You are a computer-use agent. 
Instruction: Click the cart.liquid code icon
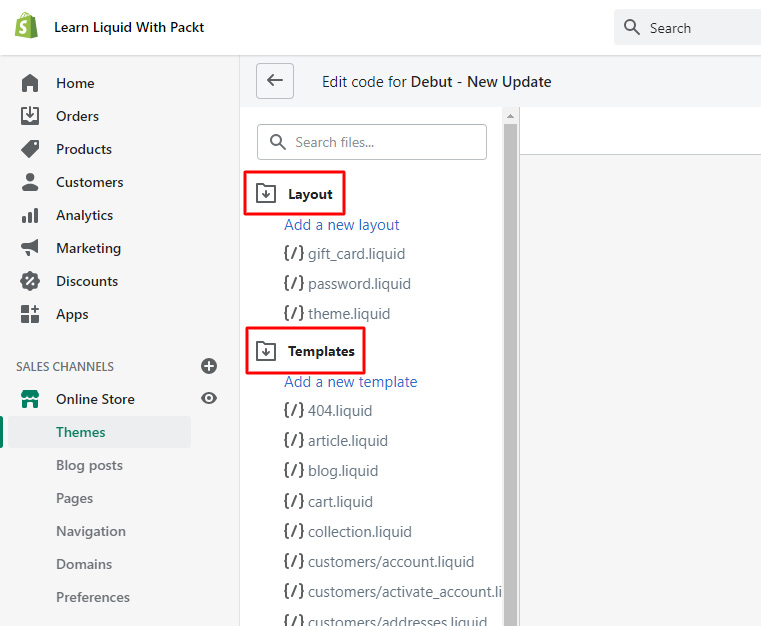(x=294, y=501)
